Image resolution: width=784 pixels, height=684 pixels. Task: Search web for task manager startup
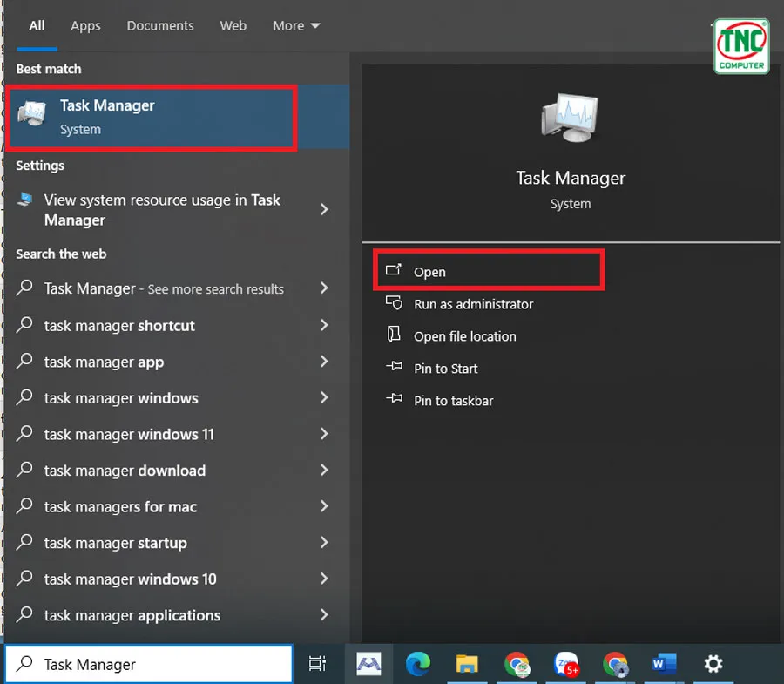pos(176,543)
